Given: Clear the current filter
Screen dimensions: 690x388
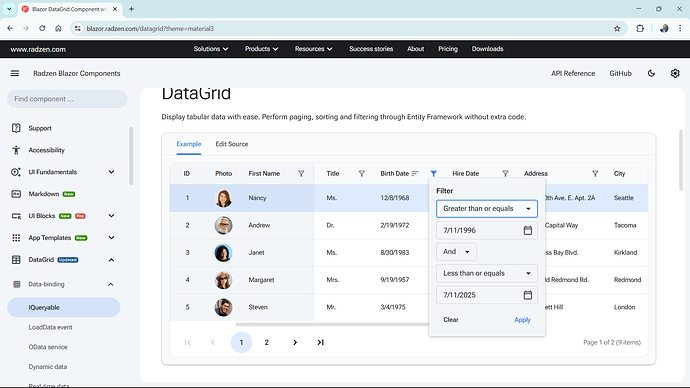Looking at the screenshot, I should click(451, 320).
